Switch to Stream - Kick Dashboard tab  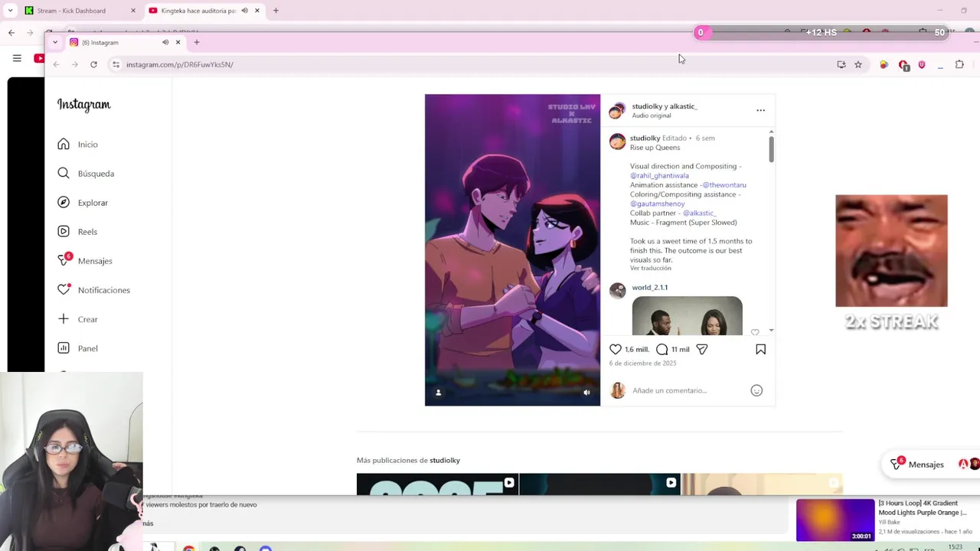pyautogui.click(x=71, y=11)
